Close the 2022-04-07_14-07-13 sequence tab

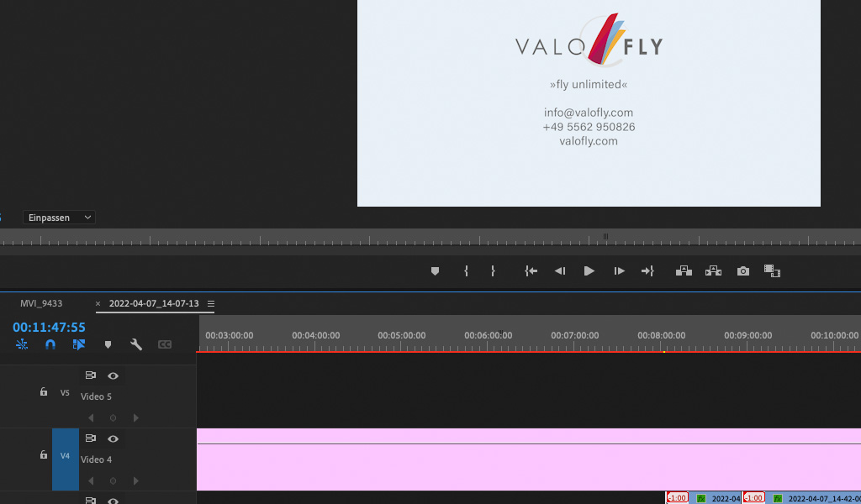(x=98, y=304)
